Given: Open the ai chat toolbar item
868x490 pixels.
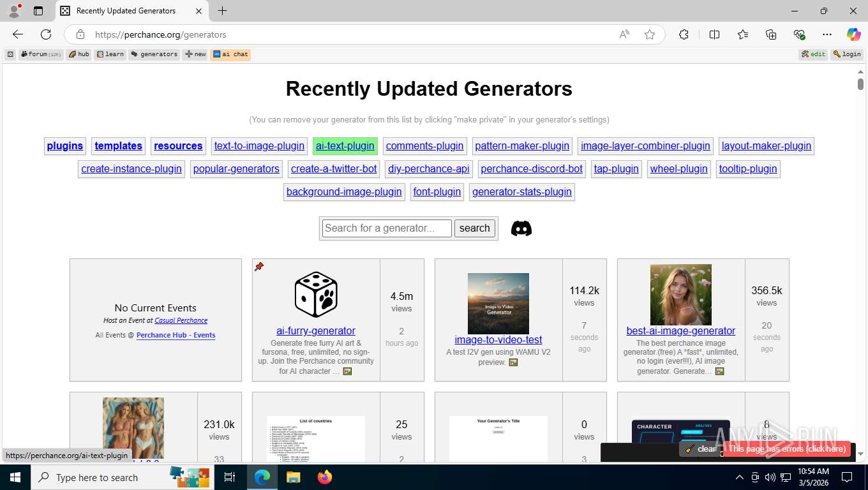Looking at the screenshot, I should point(230,54).
